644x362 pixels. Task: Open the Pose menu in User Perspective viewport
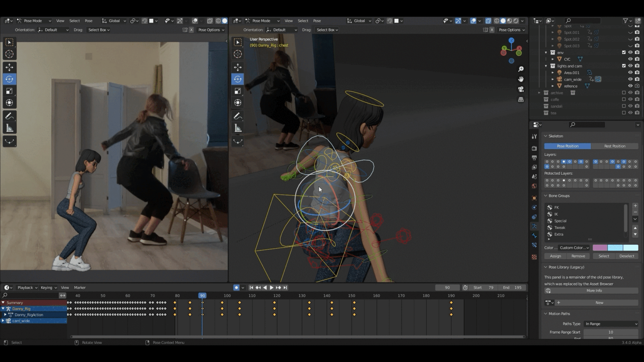[x=317, y=21]
